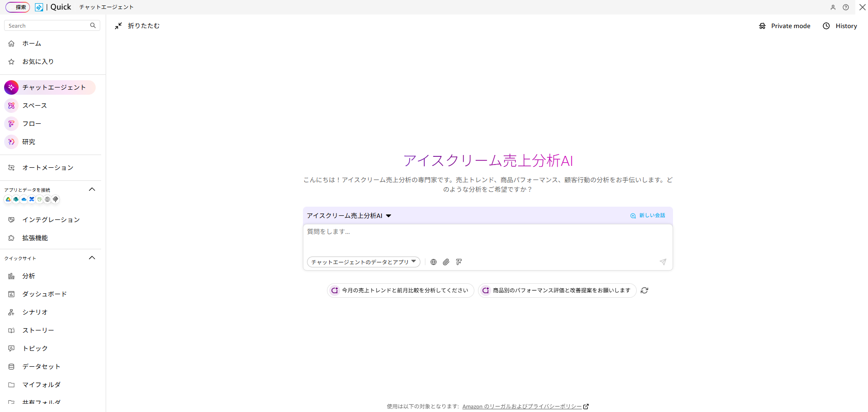The width and height of the screenshot is (868, 412).
Task: Open チャットエージェントのデータとアプリ dropdown
Action: 363,262
